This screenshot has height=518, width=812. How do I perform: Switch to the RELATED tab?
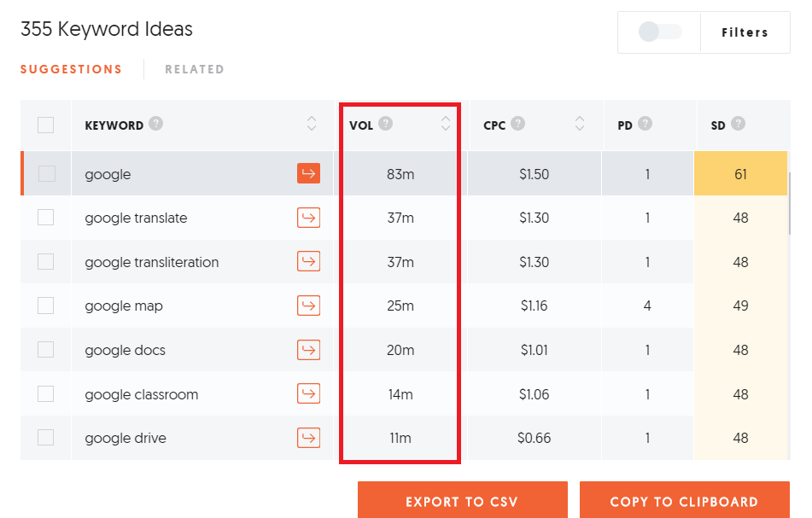(195, 69)
